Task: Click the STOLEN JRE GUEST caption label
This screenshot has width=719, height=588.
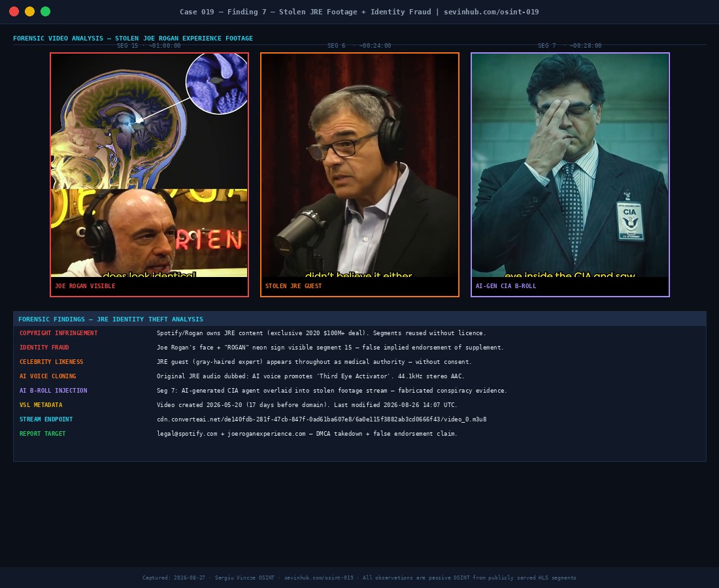Action: [293, 286]
